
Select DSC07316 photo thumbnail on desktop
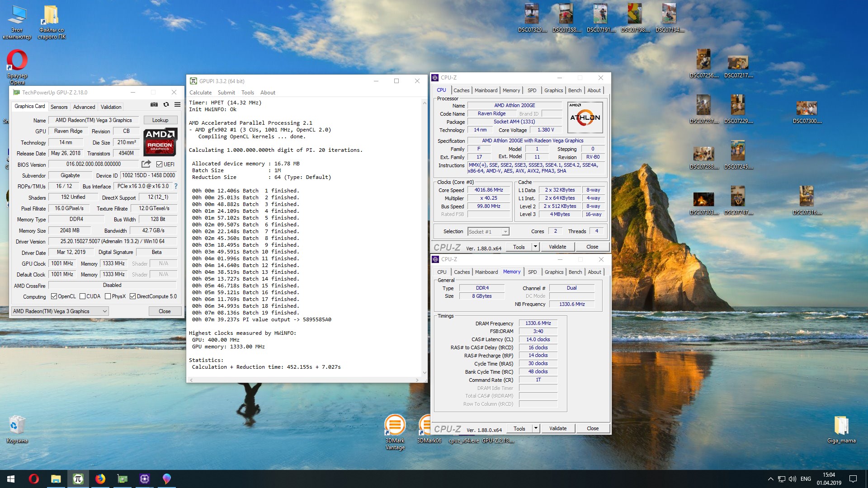807,200
